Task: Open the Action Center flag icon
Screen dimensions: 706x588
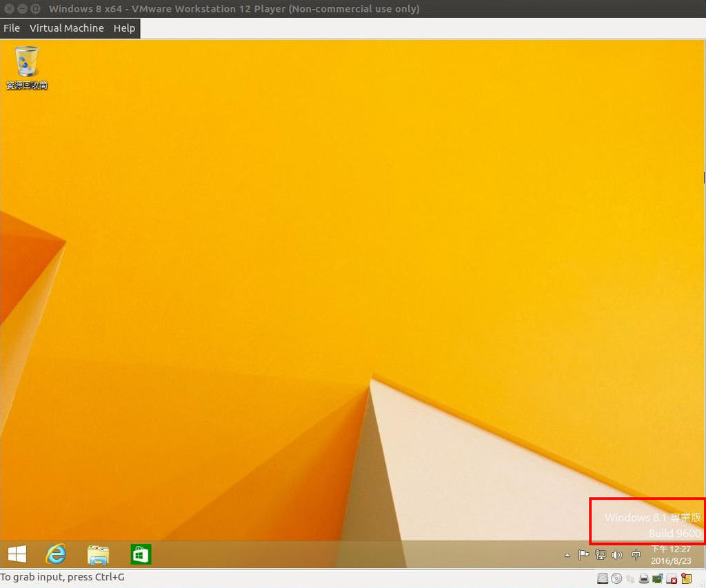Action: [583, 555]
